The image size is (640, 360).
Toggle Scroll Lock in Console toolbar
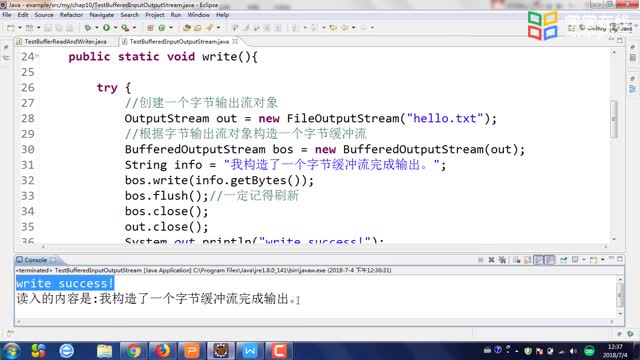528,260
